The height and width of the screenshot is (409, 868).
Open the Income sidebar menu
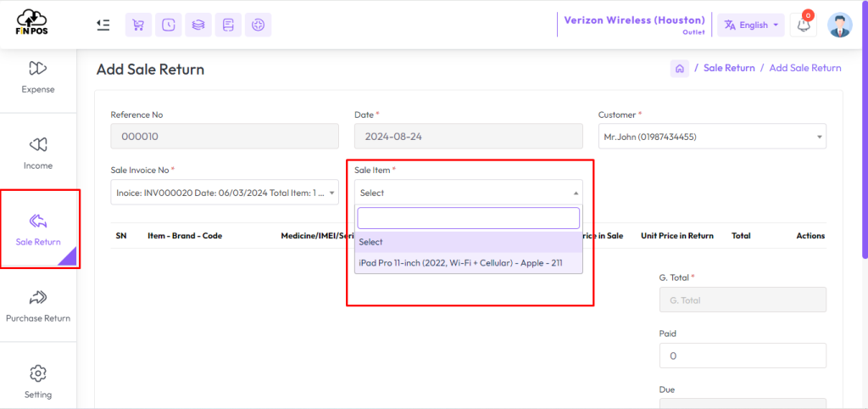click(x=37, y=153)
